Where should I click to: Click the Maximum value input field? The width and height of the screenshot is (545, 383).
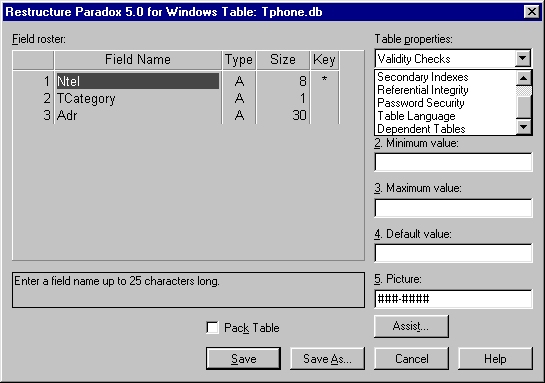click(x=453, y=208)
